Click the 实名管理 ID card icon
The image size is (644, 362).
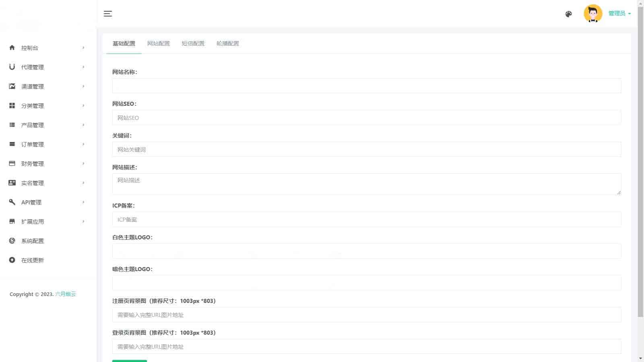tap(12, 183)
